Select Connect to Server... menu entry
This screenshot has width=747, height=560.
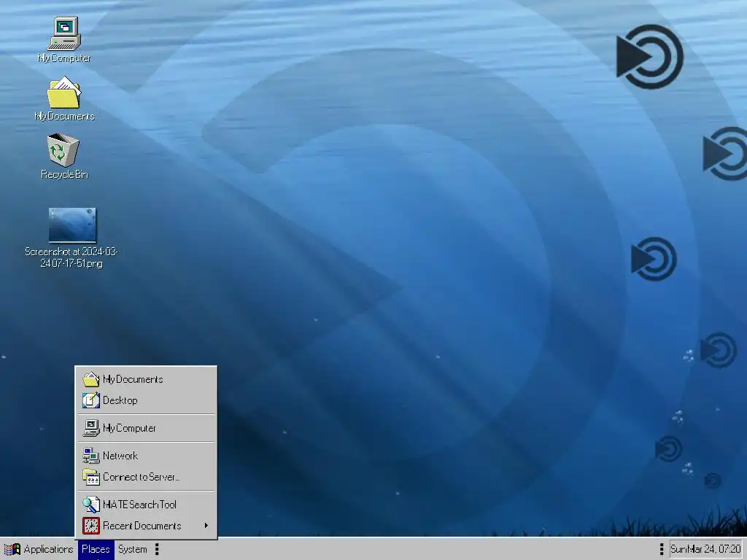pyautogui.click(x=146, y=477)
